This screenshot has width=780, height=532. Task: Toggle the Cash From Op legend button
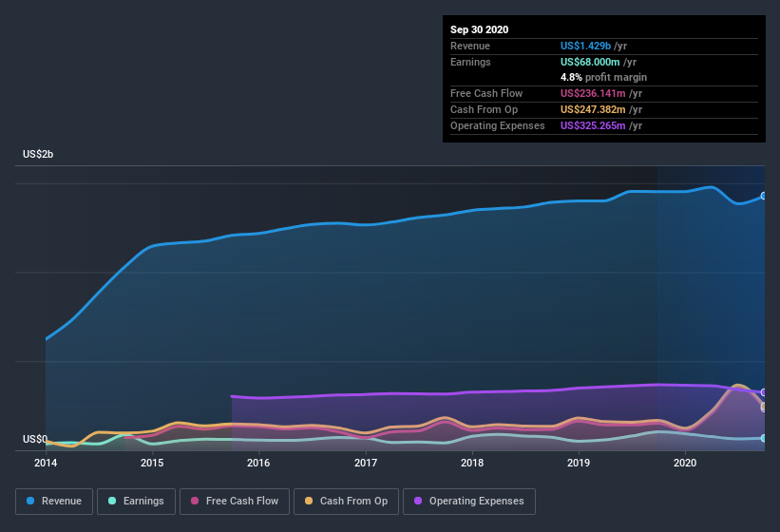coord(346,502)
